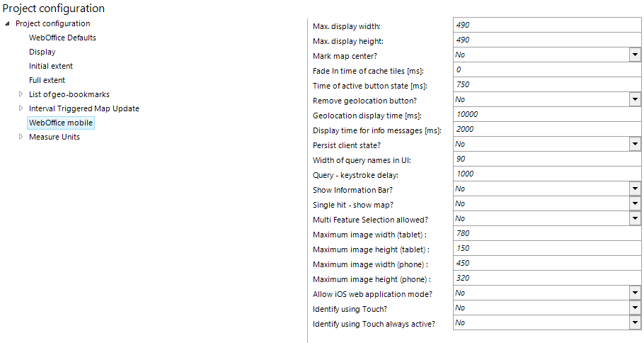This screenshot has height=343, width=644.
Task: Click the Query - keystroke delay field
Action: [546, 174]
